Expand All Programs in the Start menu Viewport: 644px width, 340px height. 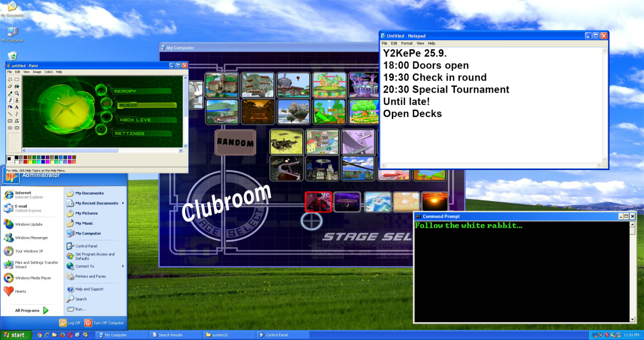[32, 311]
